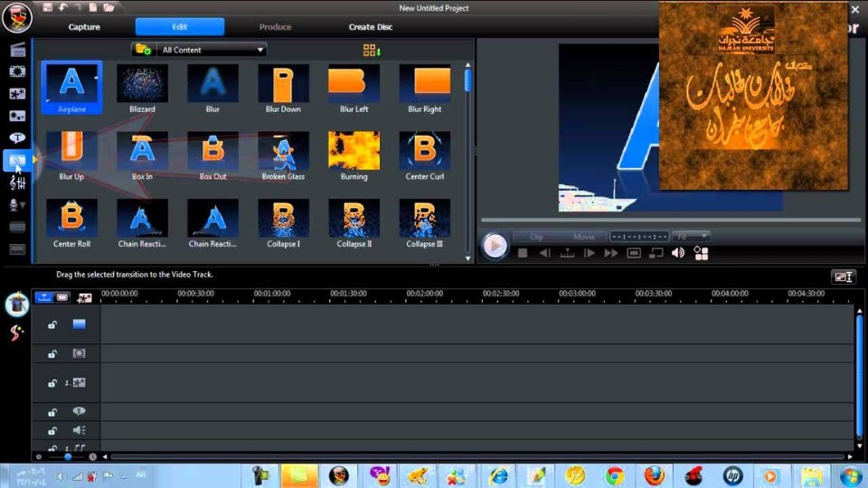
Task: Click the Stop button in preview controls
Action: tap(523, 253)
